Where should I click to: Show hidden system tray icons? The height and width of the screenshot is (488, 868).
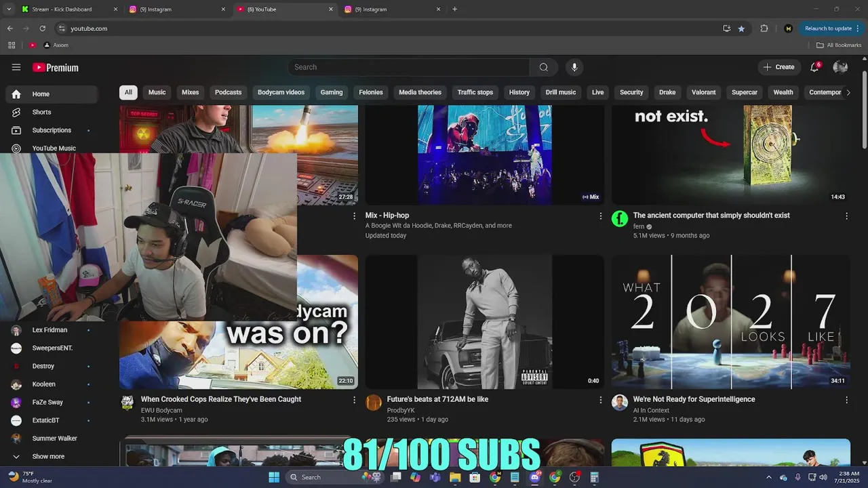[768, 477]
